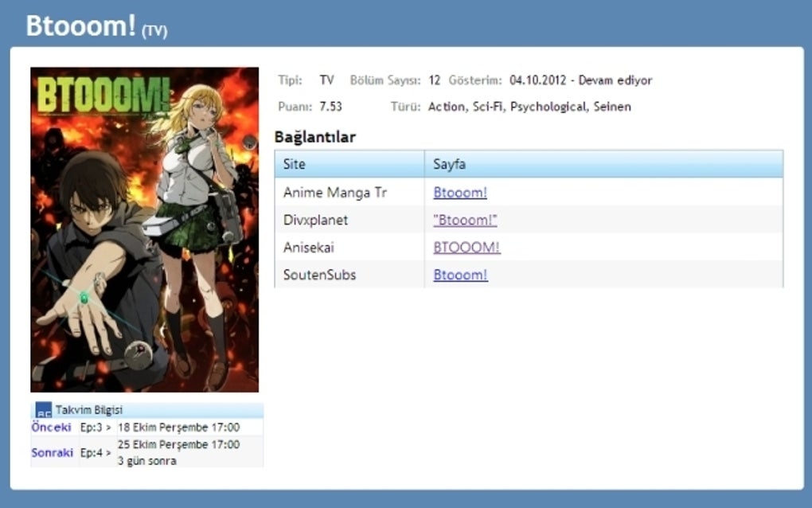Select the Anime Manga Tr site cell
Image resolution: width=812 pixels, height=508 pixels.
point(349,193)
